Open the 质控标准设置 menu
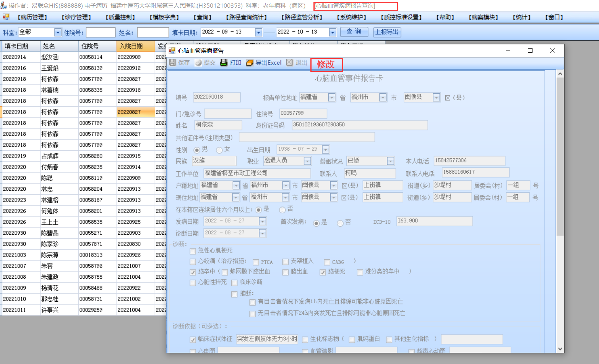The height and width of the screenshot is (364, 599). coord(401,17)
